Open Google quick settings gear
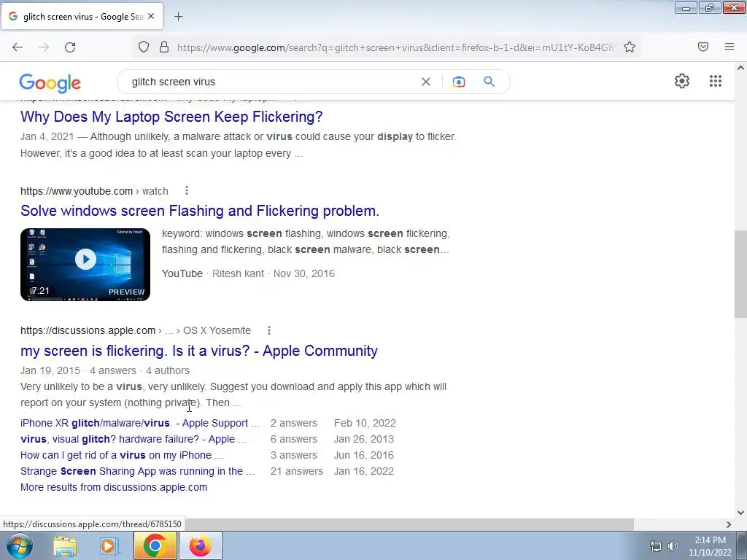 [x=682, y=81]
